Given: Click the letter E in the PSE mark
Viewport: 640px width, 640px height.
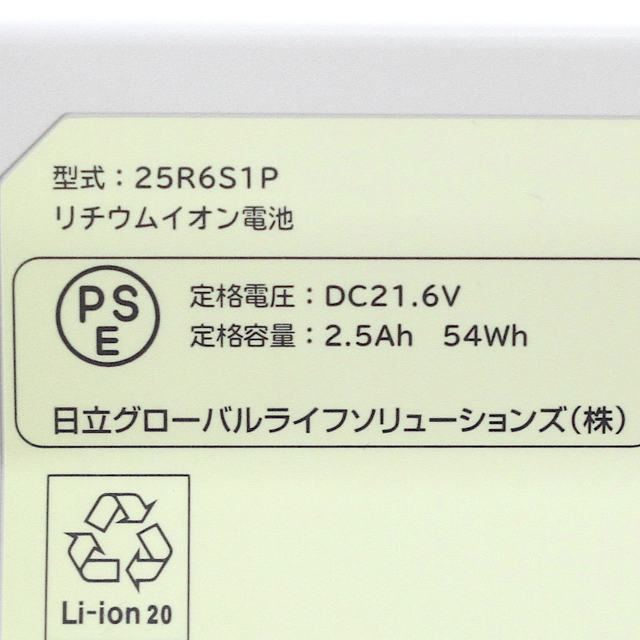Looking at the screenshot, I should pos(108,340).
